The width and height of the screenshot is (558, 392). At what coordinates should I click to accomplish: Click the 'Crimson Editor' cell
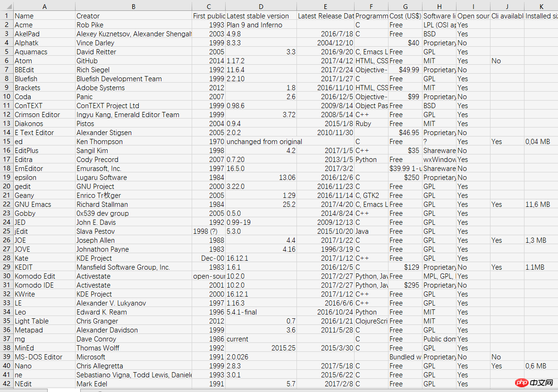tap(44, 115)
